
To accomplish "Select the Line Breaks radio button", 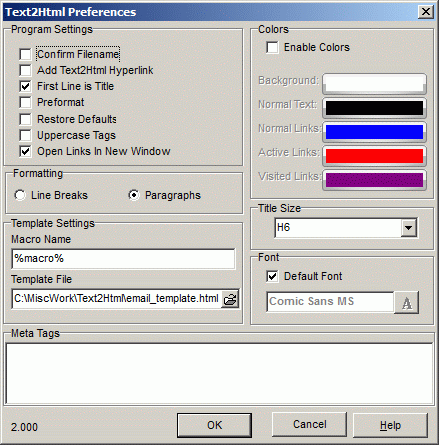I will pos(20,195).
